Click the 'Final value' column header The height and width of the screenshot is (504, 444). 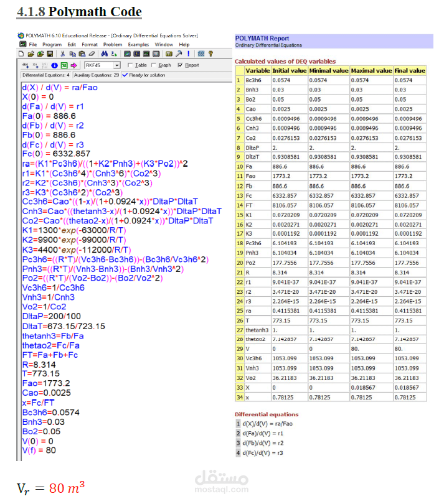point(410,70)
